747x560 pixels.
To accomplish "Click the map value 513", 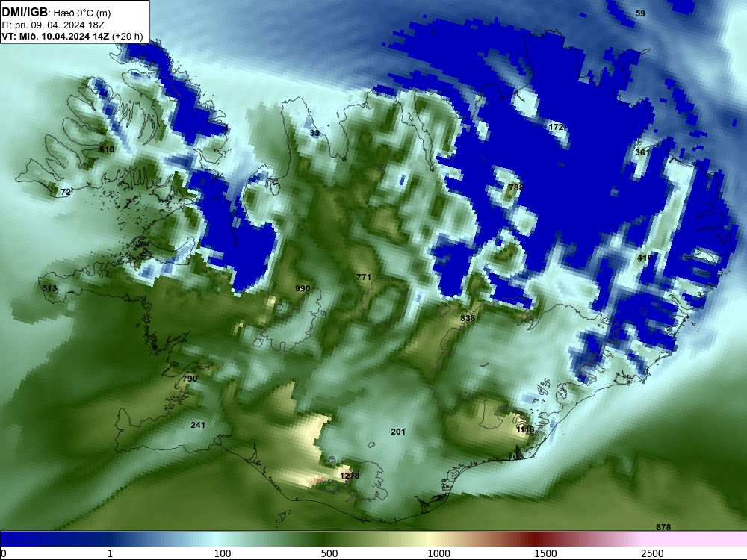I will click(x=49, y=288).
